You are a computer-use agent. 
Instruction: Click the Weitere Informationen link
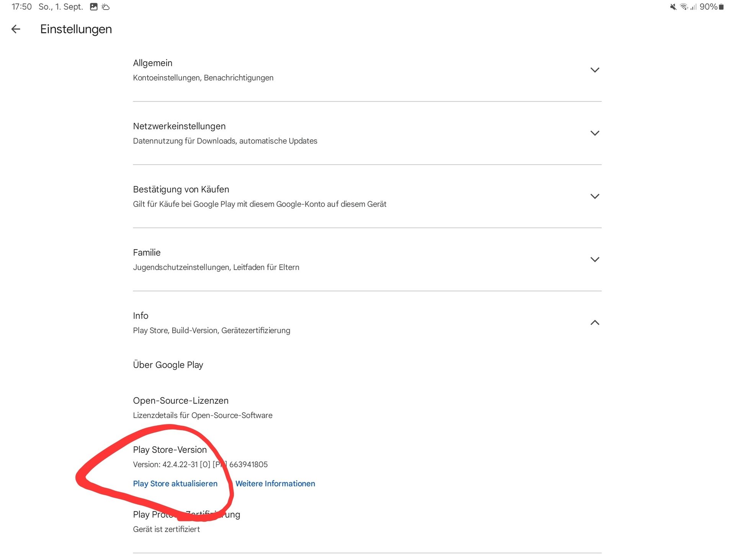point(275,483)
